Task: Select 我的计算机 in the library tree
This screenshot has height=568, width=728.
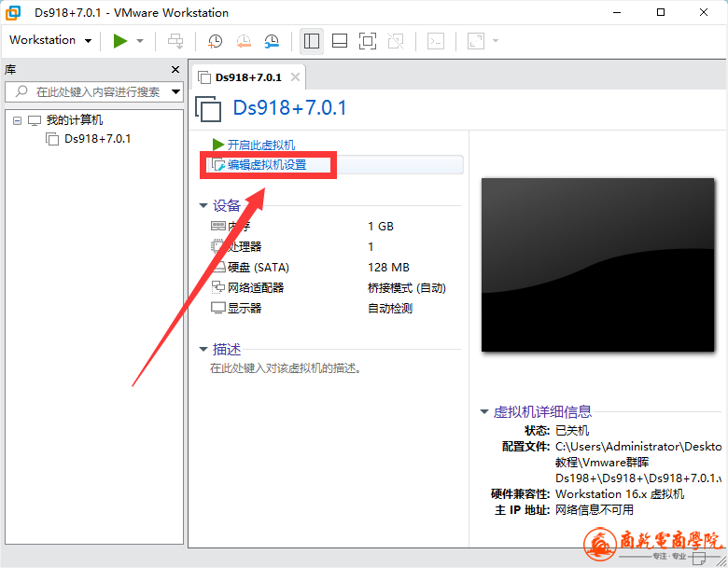Action: click(x=75, y=120)
